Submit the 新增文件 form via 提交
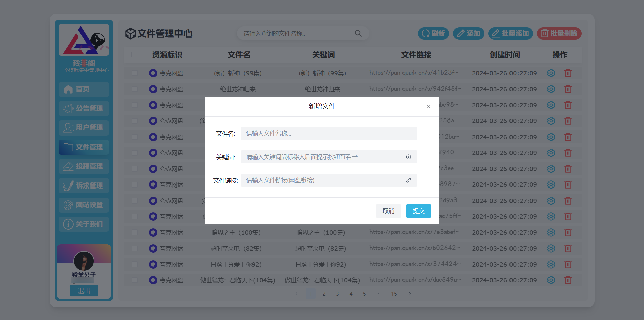Screen dimensions: 644x320 [x=418, y=211]
